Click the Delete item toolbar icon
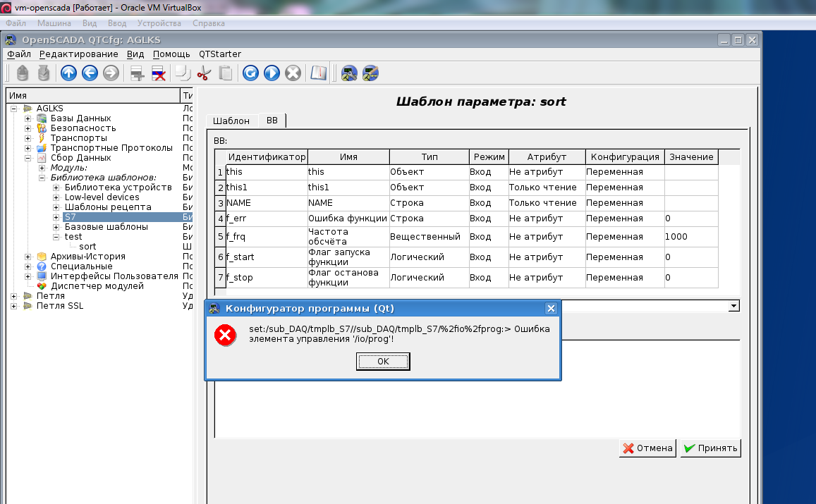816x504 pixels. [x=159, y=73]
